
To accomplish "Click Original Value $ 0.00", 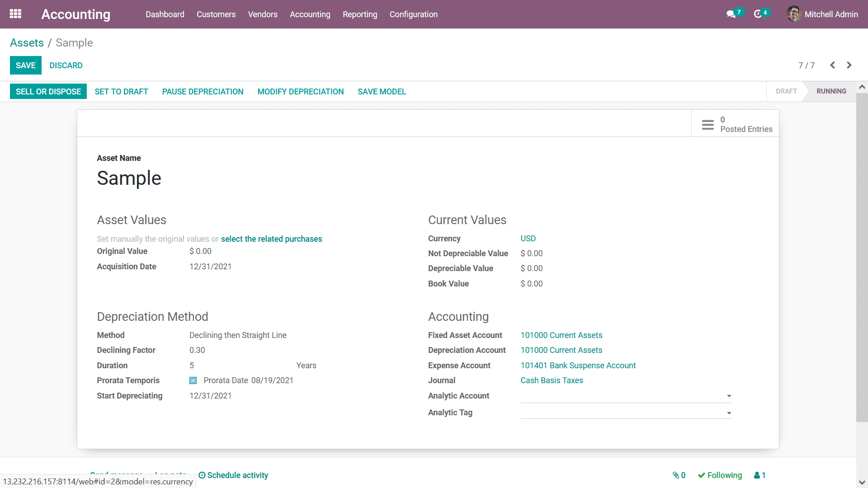I will [200, 251].
